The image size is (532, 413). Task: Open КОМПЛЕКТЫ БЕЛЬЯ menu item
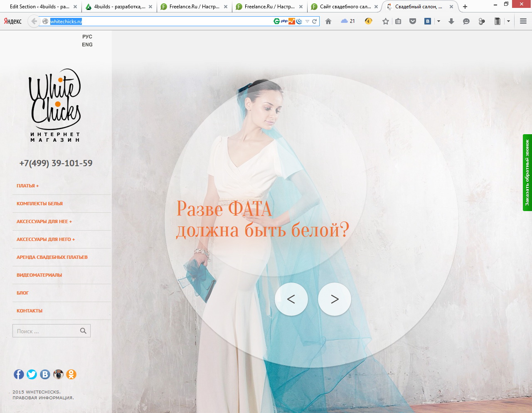[x=40, y=204]
